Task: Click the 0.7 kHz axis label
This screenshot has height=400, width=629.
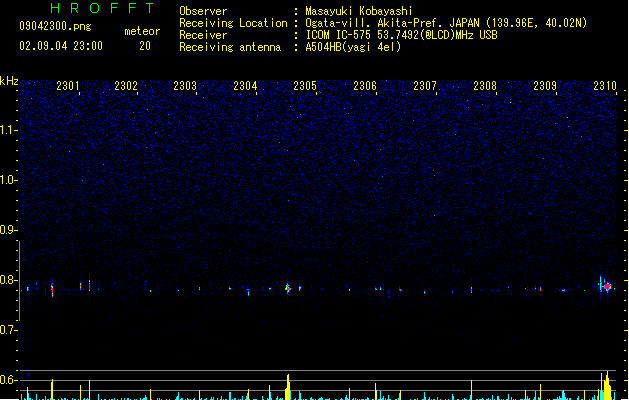Action: point(8,330)
